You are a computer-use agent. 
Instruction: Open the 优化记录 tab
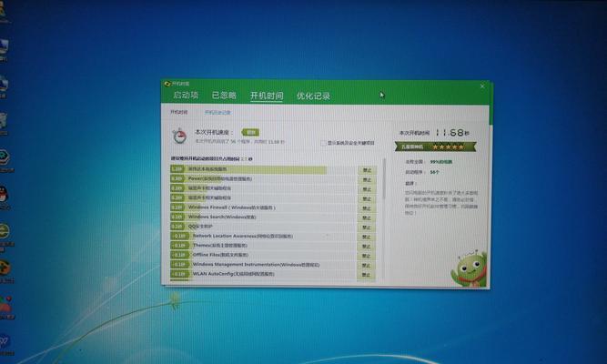pyautogui.click(x=313, y=96)
